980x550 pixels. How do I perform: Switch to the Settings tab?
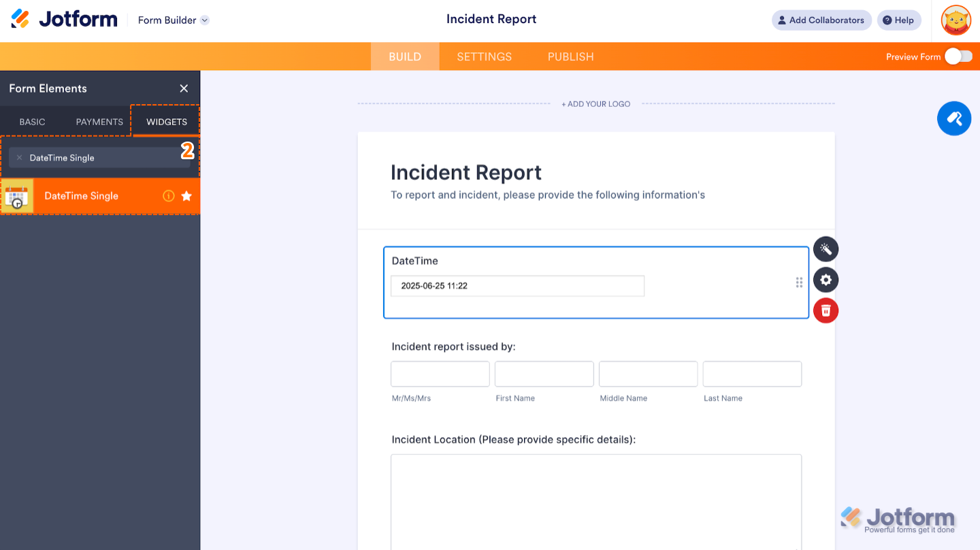coord(484,56)
